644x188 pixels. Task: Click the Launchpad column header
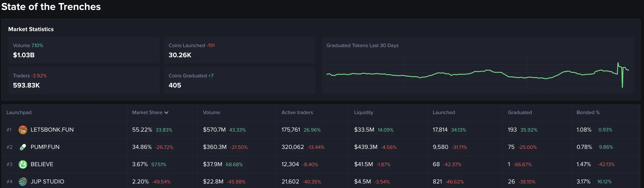pos(19,113)
